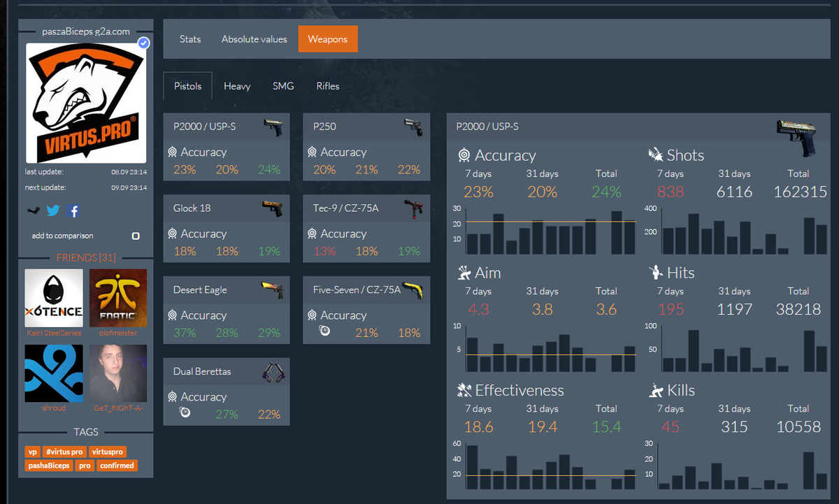Switch to the Stats tab
The height and width of the screenshot is (504, 839).
pos(190,39)
